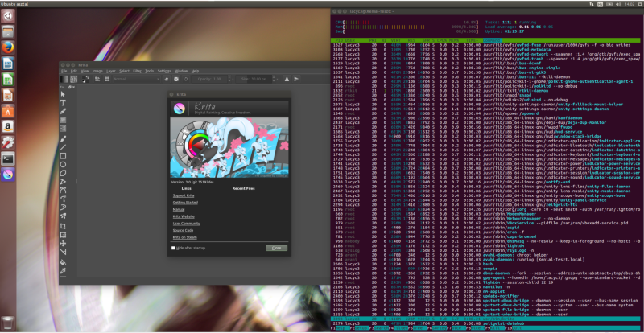The width and height of the screenshot is (644, 333).
Task: Select the Polyline tool in Krita toolbox
Action: point(64,181)
